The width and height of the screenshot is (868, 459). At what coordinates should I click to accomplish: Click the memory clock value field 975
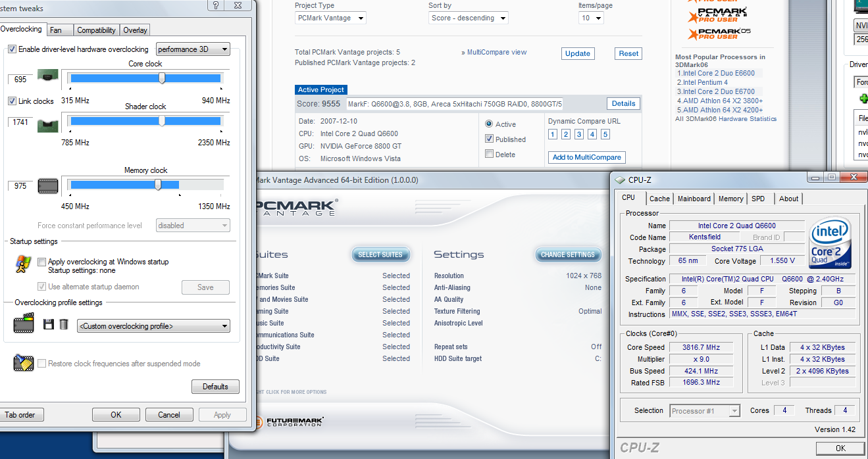[x=20, y=186]
